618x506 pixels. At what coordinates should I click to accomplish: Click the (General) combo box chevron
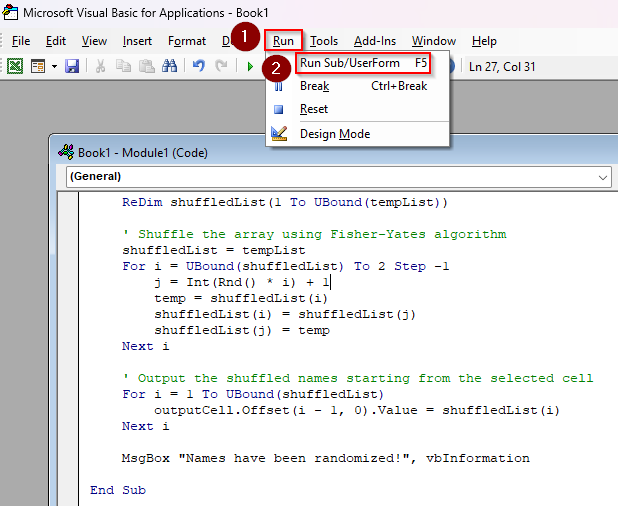(603, 177)
